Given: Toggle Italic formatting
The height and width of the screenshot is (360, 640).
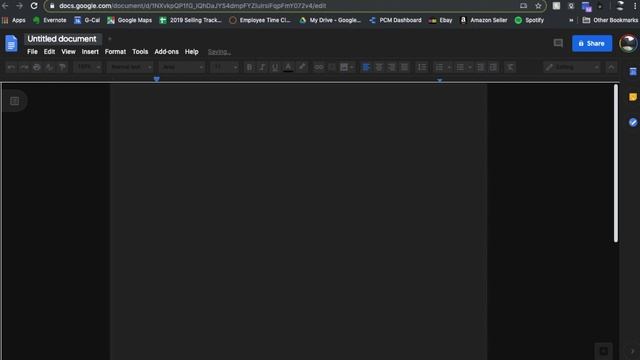Looking at the screenshot, I should (x=262, y=67).
